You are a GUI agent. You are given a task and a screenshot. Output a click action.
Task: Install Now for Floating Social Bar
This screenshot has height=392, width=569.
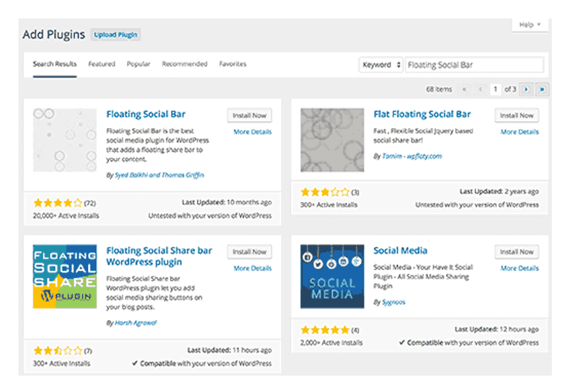pyautogui.click(x=250, y=116)
